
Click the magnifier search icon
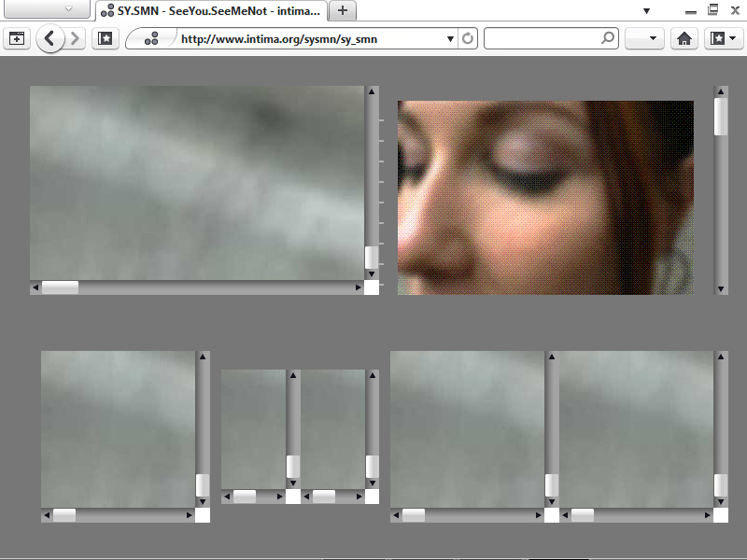tap(608, 38)
